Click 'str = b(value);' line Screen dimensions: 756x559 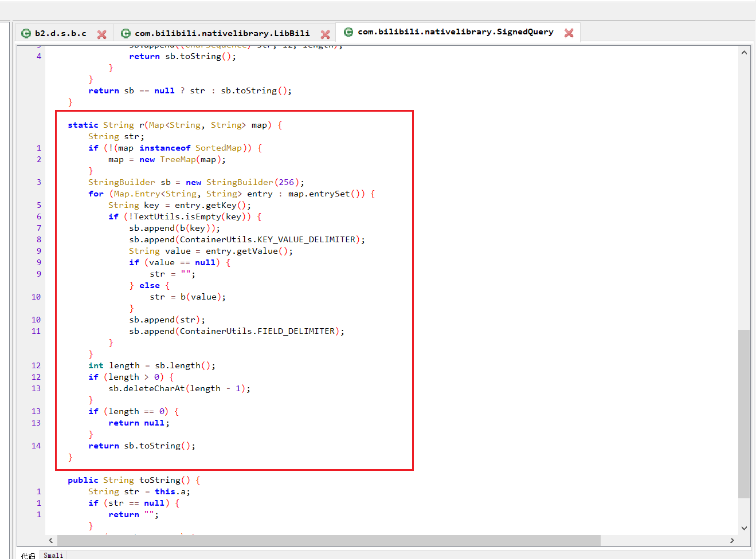[188, 297]
